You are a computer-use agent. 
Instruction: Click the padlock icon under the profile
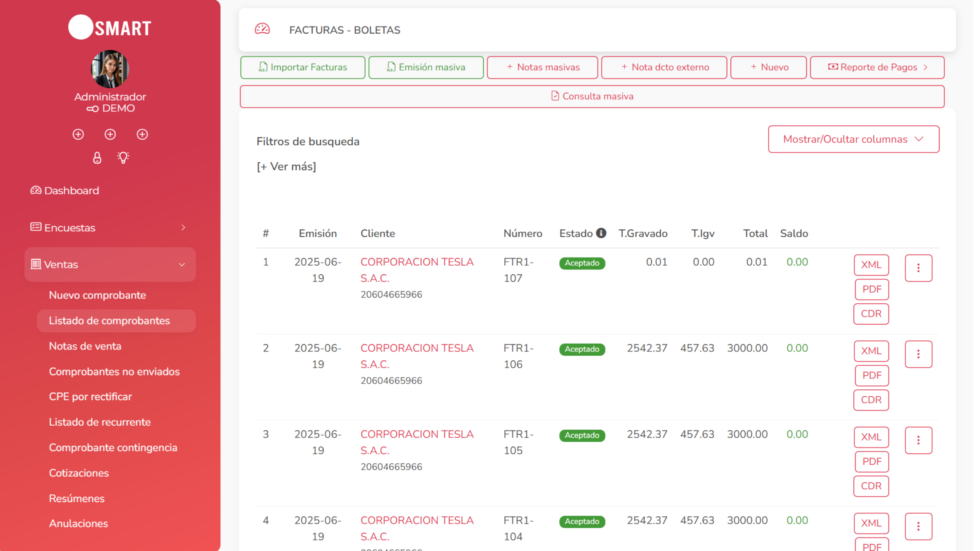click(97, 158)
